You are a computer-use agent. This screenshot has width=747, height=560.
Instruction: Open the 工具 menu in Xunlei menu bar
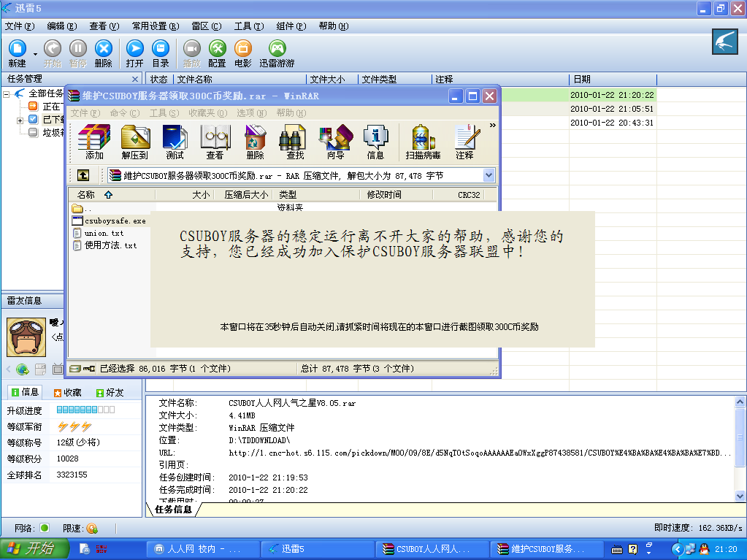click(x=249, y=26)
